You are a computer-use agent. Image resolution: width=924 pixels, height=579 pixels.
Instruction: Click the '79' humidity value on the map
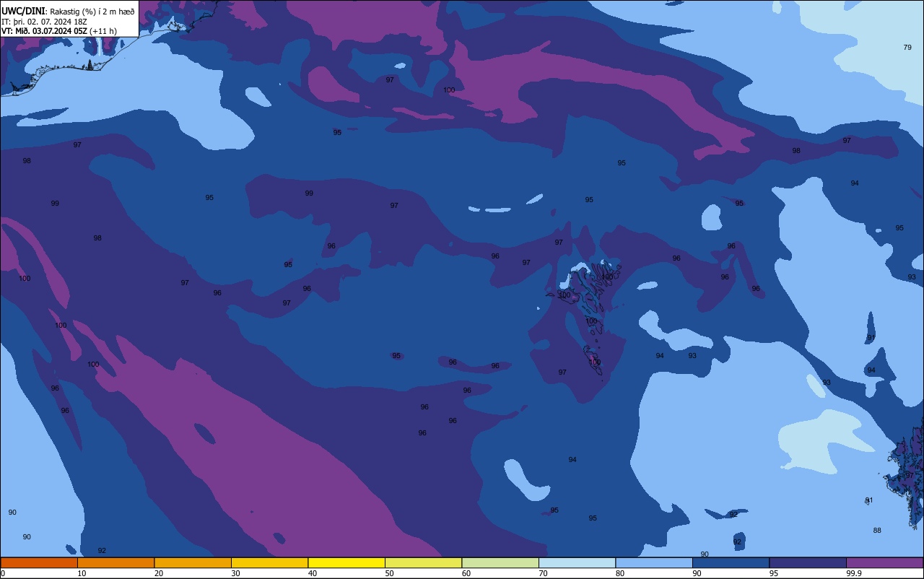pyautogui.click(x=907, y=47)
